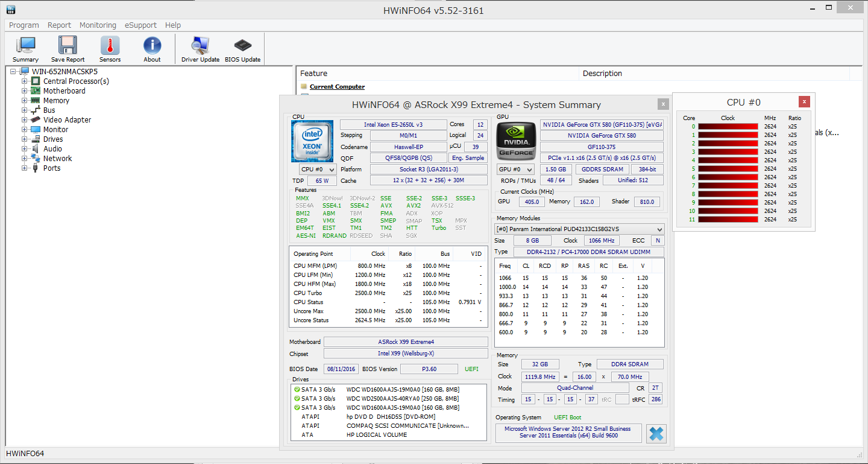The height and width of the screenshot is (464, 868).
Task: Select the Audio speaker tree icon
Action: click(36, 148)
